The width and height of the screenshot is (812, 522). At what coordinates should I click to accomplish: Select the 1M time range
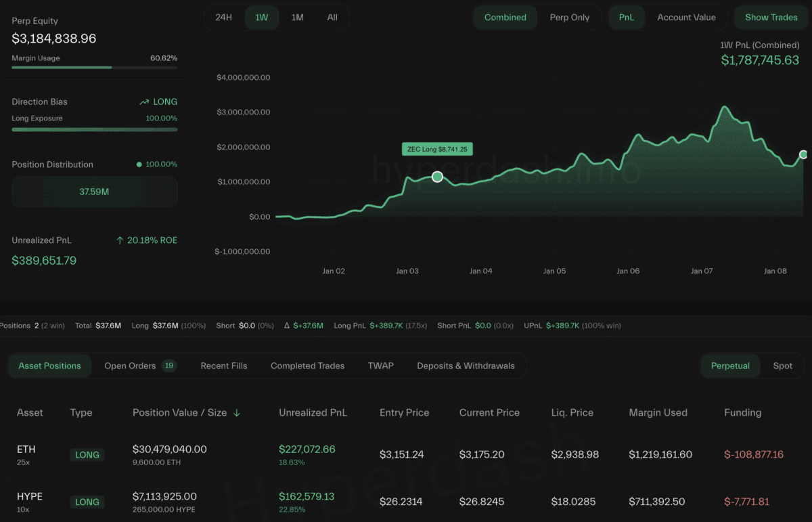pos(297,18)
